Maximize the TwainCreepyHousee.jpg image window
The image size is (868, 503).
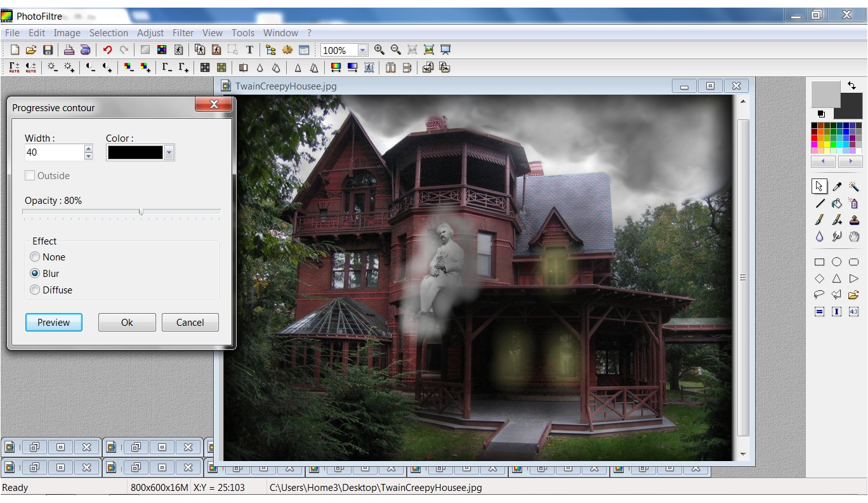click(x=710, y=86)
